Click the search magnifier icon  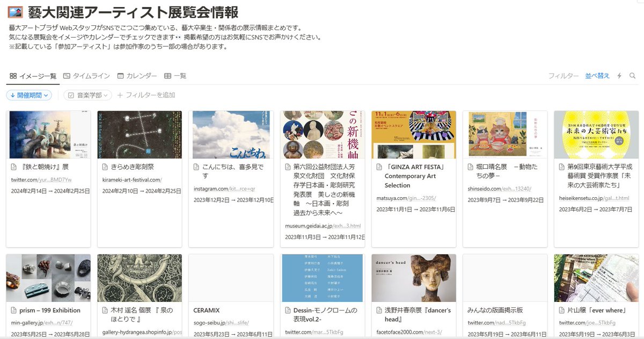[632, 76]
